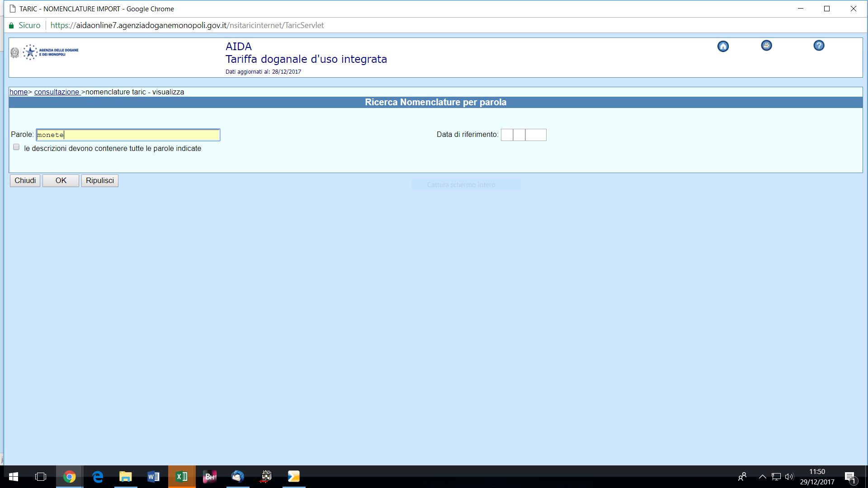Focus the Parole text field
The width and height of the screenshot is (868, 488).
point(128,135)
